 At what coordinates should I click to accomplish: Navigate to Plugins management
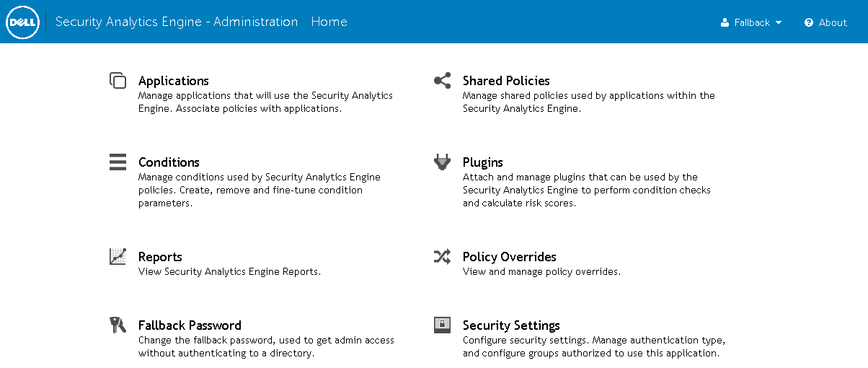[x=483, y=162]
